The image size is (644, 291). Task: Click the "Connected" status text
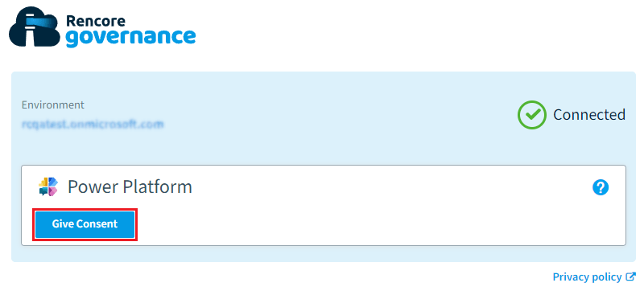click(589, 115)
